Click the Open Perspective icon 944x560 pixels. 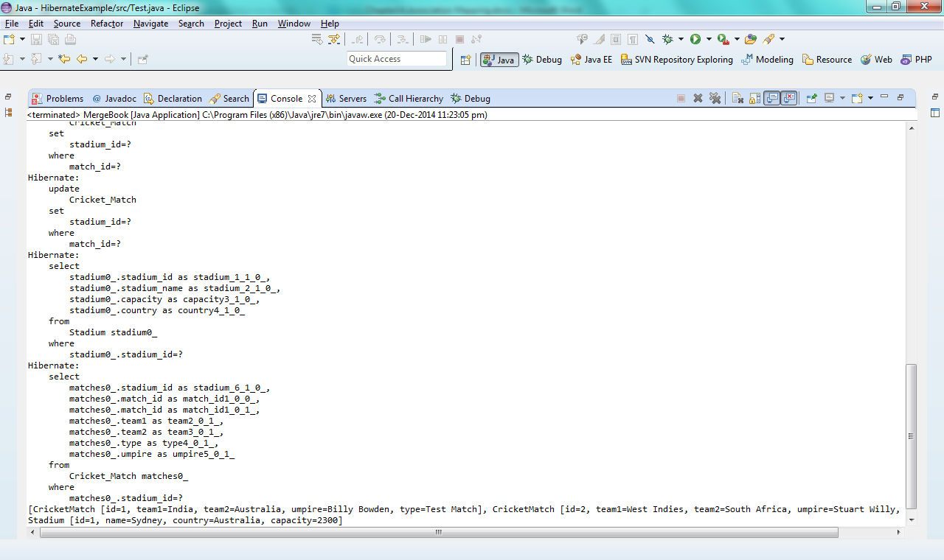465,60
